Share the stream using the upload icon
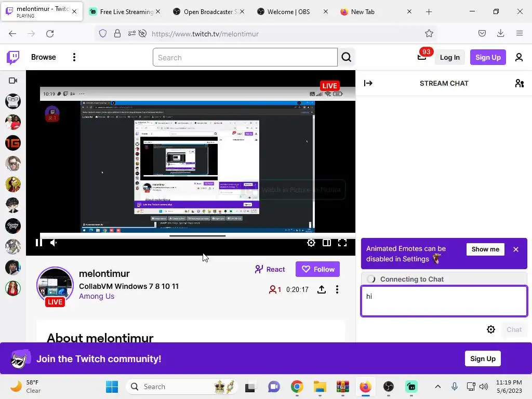 [322, 289]
